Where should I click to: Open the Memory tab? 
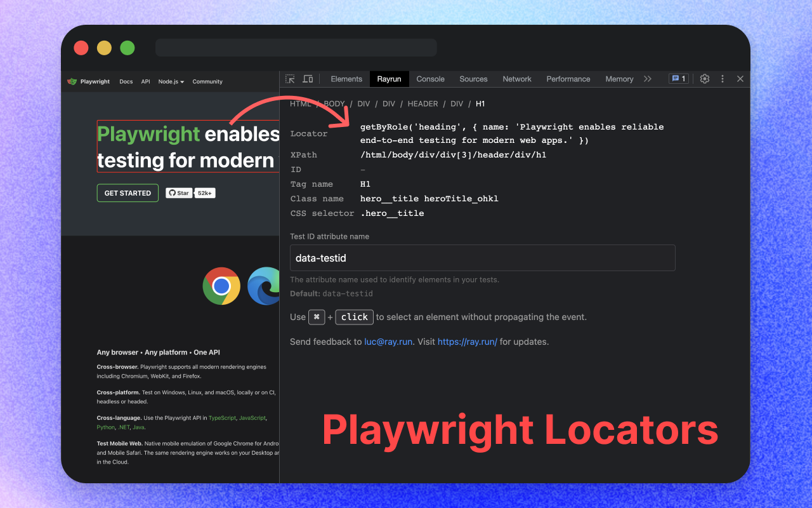pyautogui.click(x=619, y=79)
